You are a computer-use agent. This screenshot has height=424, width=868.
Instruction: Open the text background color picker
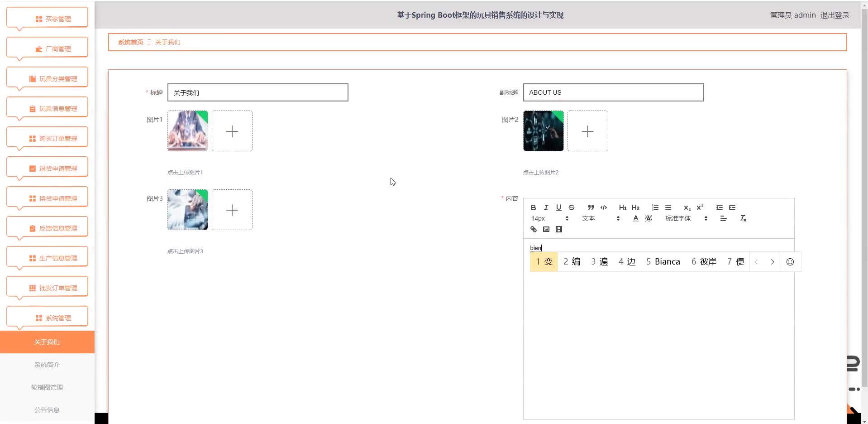[x=648, y=218]
